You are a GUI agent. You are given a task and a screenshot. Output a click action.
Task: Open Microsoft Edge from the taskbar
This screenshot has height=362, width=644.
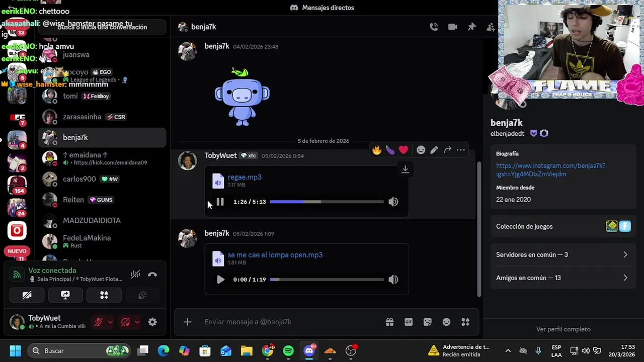[164, 350]
